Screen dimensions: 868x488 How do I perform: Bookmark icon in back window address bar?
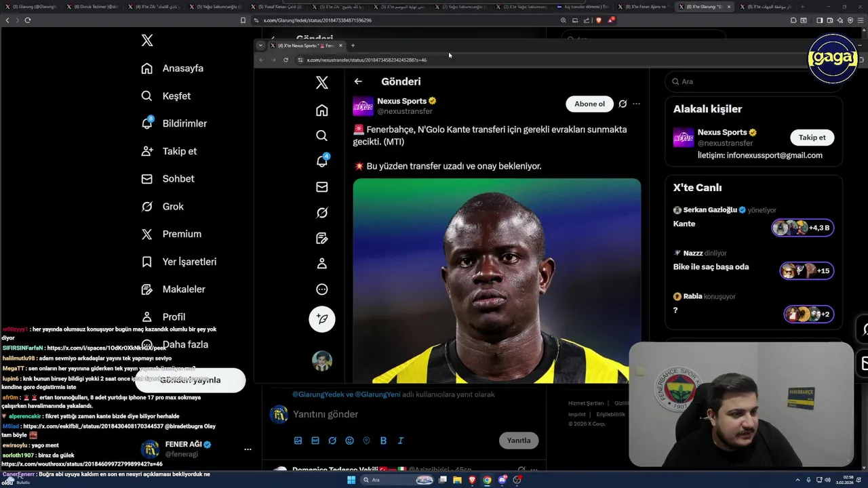[243, 20]
